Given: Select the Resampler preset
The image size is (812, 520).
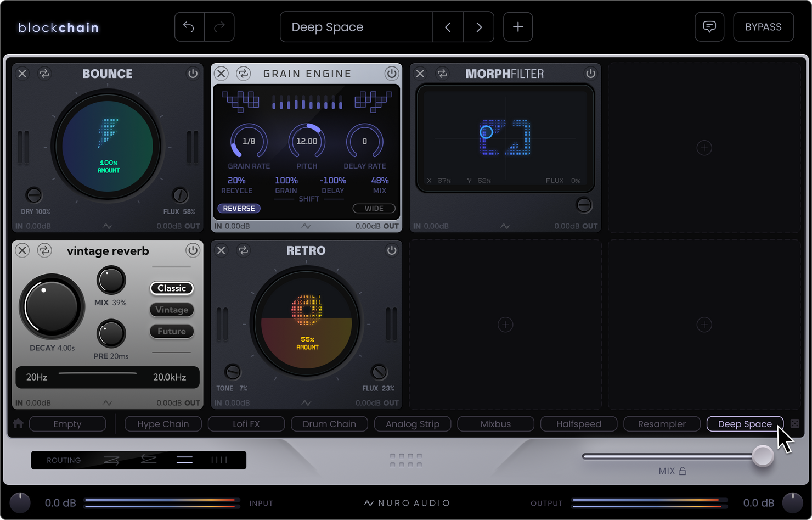Looking at the screenshot, I should tap(662, 424).
